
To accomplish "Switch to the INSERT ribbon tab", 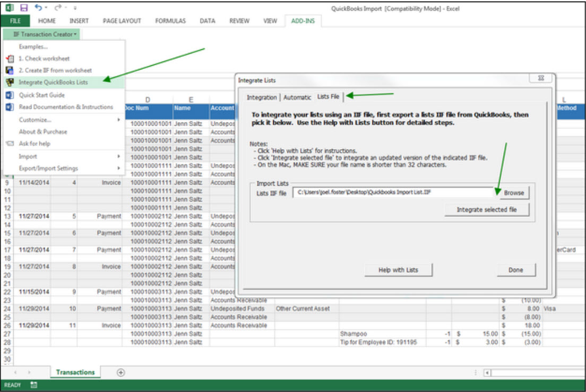I will (x=79, y=21).
